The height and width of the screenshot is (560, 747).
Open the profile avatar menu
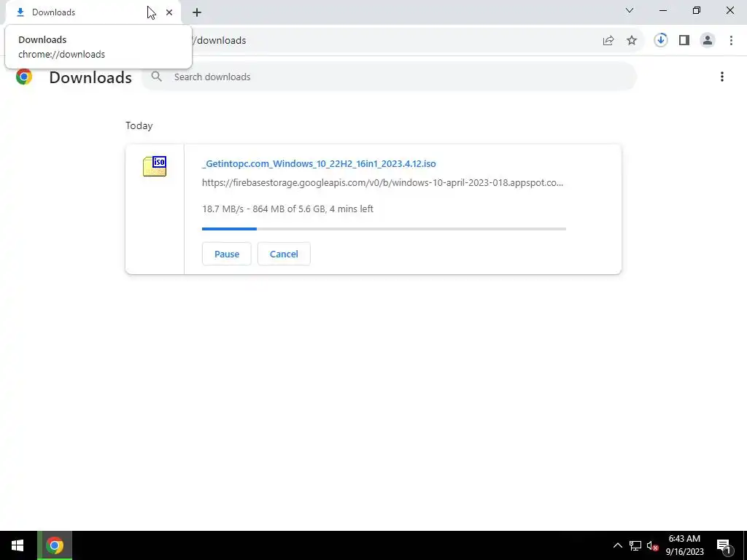(x=708, y=41)
